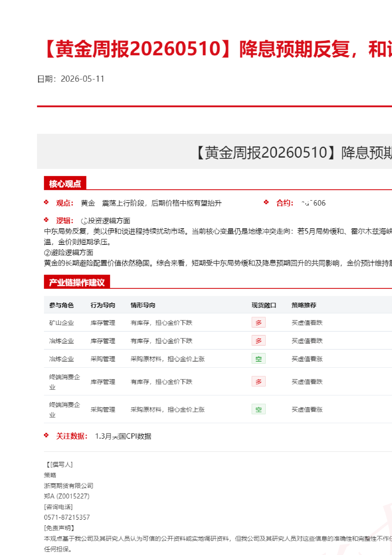The width and height of the screenshot is (392, 555).
Task: Click 买虚值看涨 in 冶炼企业 采购管理 row
Action: 307,359
